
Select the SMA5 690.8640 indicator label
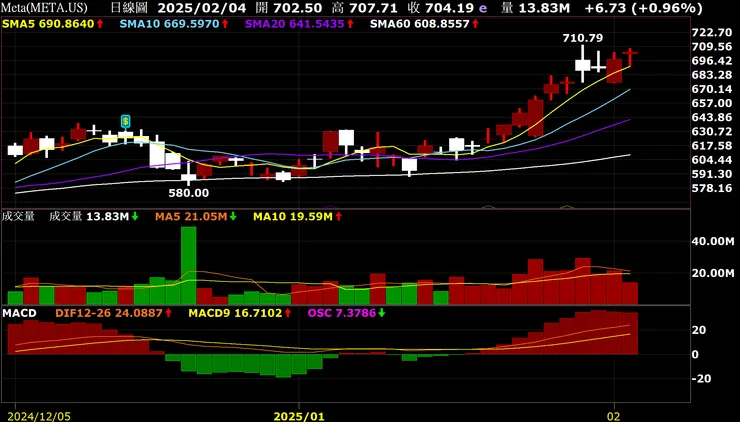[x=53, y=24]
